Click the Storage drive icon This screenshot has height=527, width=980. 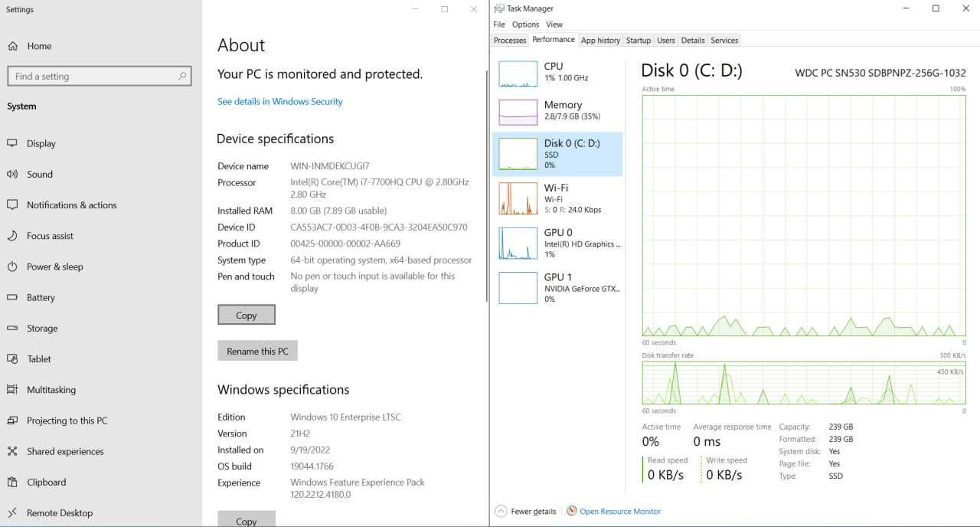click(12, 328)
